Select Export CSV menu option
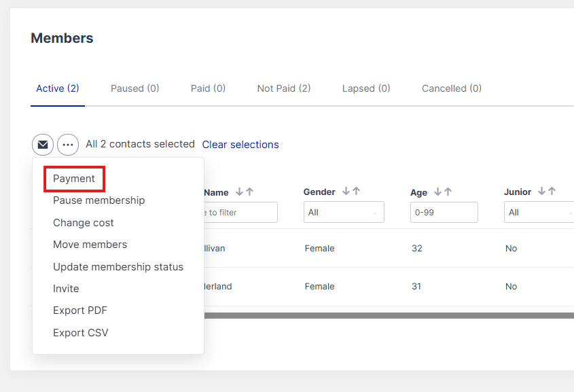 [80, 333]
